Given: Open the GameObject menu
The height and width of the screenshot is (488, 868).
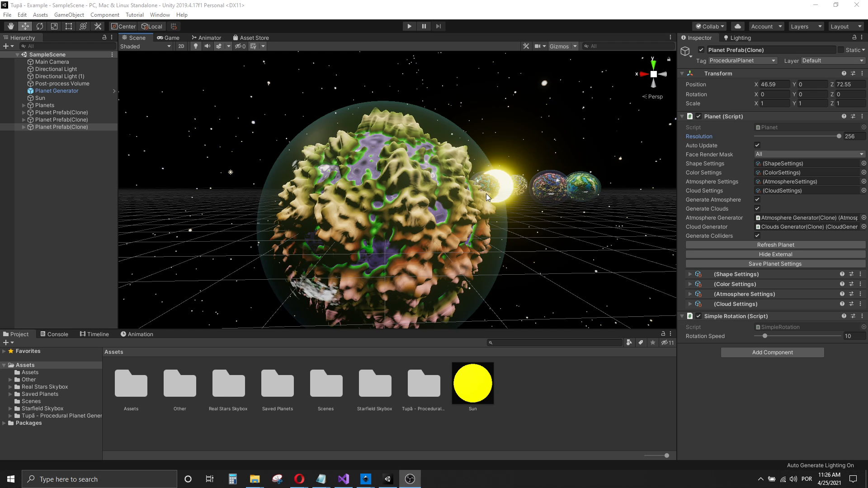Looking at the screenshot, I should tap(69, 14).
